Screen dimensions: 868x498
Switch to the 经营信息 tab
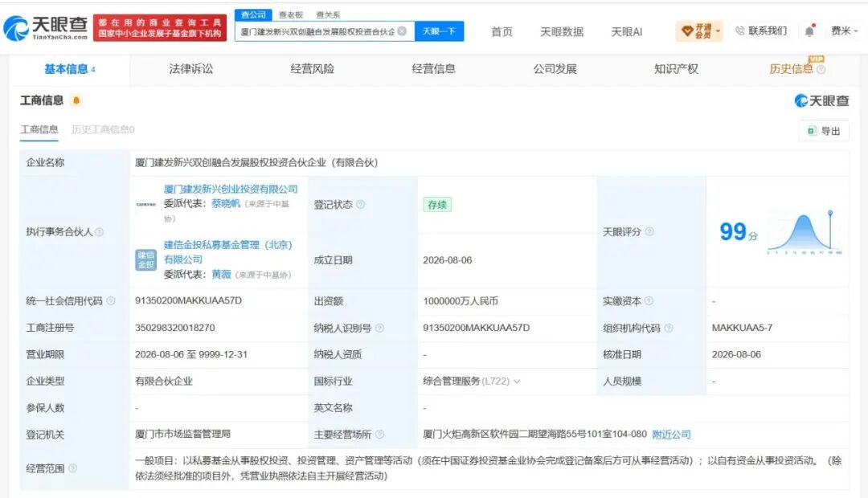pos(433,69)
